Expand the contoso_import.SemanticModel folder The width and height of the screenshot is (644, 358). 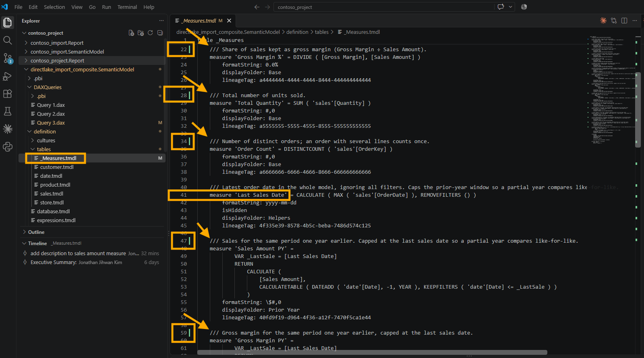click(x=67, y=52)
